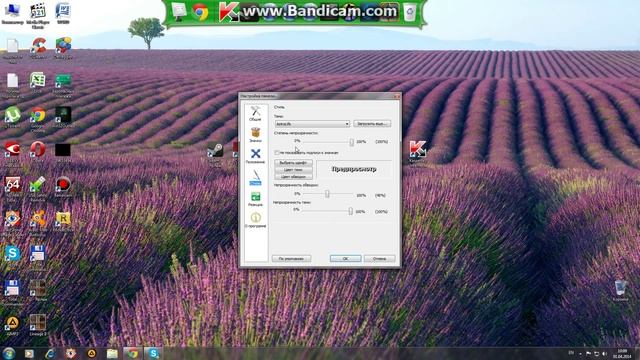This screenshot has width=640, height=360.
Task: Open the Steam desktop shortcut
Action: coord(215,154)
